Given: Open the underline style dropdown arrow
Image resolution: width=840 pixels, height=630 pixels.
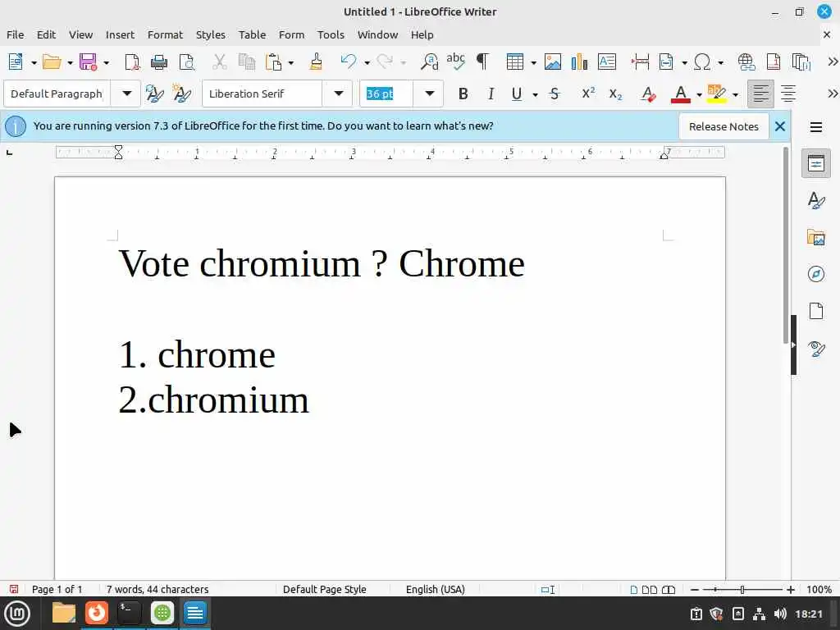Looking at the screenshot, I should point(535,95).
